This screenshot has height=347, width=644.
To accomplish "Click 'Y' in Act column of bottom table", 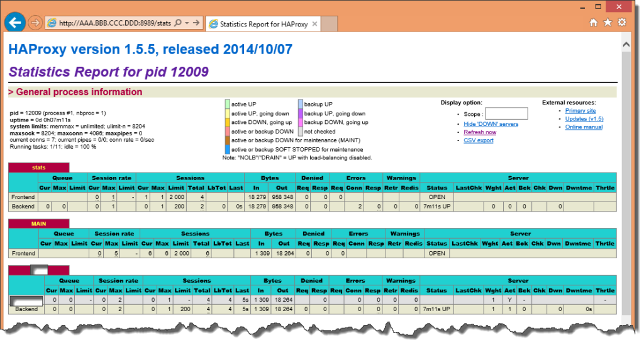I will click(x=509, y=300).
